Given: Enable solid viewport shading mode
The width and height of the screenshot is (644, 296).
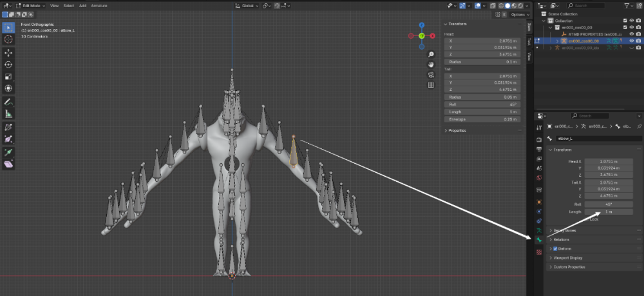Looking at the screenshot, I should click(507, 6).
